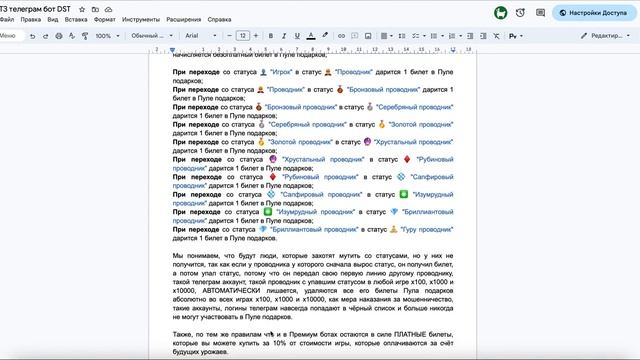The image size is (640, 360).
Task: Open the highlight color picker
Action: 325,36
